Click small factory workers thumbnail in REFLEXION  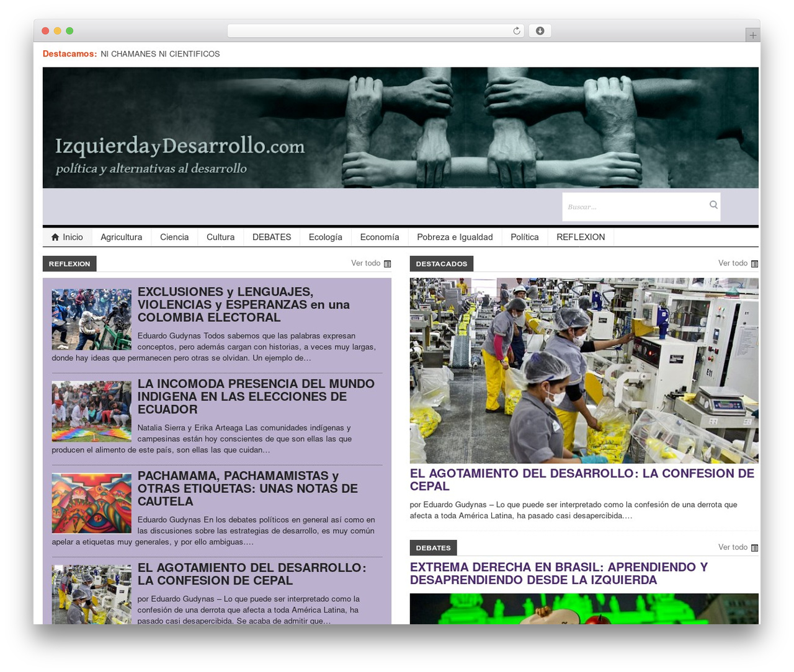click(x=92, y=595)
